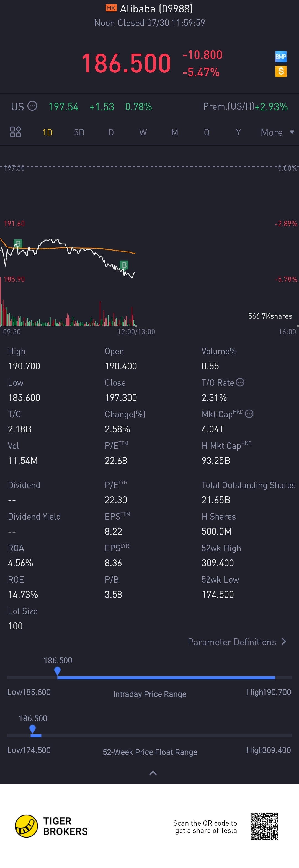Tap the H Shares value 500.0M
The height and width of the screenshot is (868, 299).
pos(216,531)
